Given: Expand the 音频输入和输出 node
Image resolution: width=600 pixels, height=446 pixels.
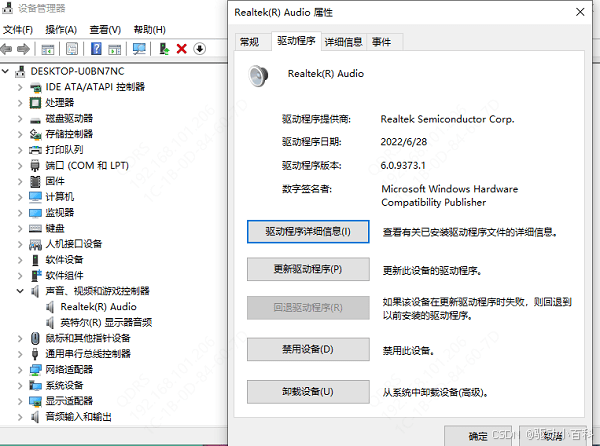Looking at the screenshot, I should tap(20, 417).
